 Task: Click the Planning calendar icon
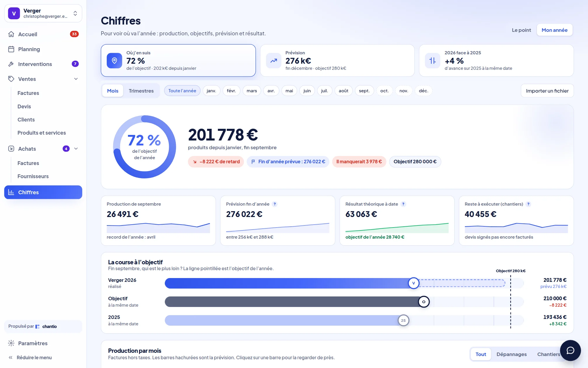[11, 49]
